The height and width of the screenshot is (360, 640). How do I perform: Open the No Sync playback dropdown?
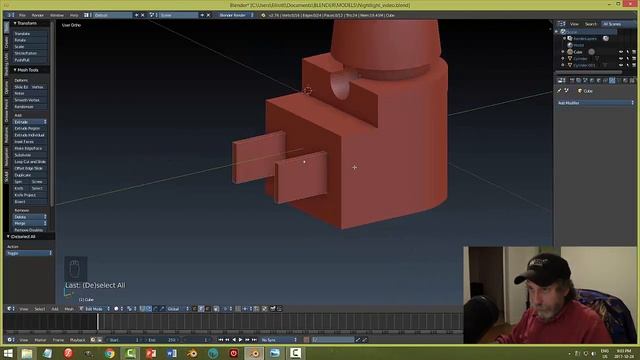279,340
